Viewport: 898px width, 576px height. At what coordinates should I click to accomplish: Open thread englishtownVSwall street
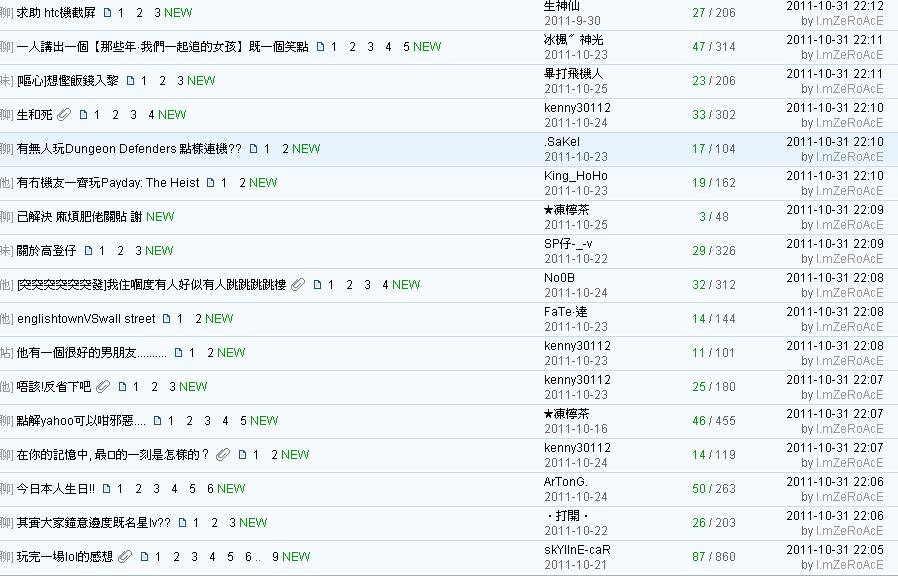pyautogui.click(x=86, y=319)
